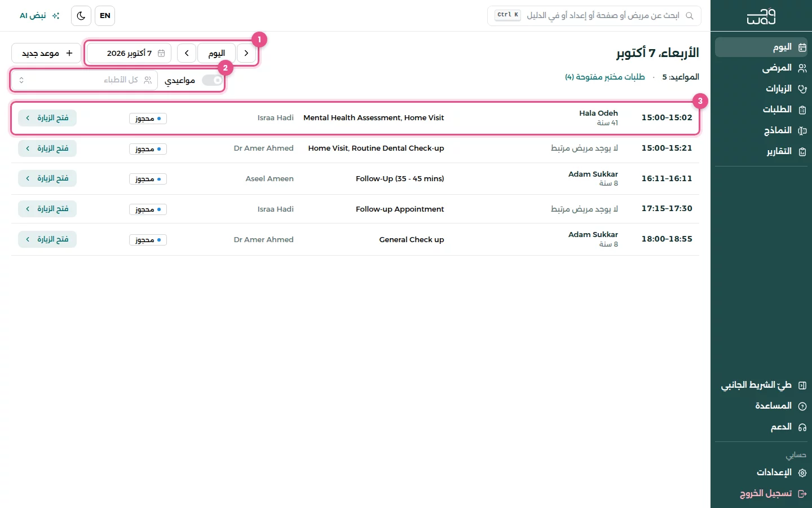The image size is (812, 508).
Task: Open status مجدول for Hala Odeh appointment
Action: pyautogui.click(x=148, y=119)
